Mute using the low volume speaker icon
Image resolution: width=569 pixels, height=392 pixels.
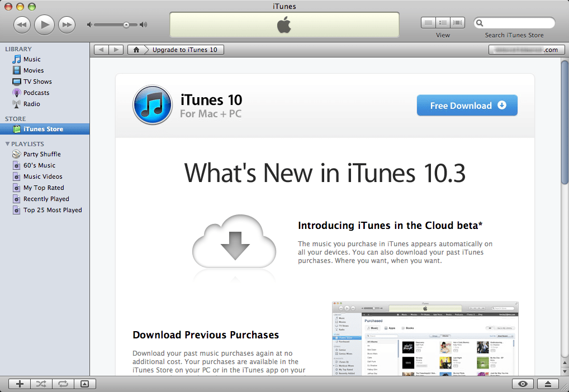[89, 25]
